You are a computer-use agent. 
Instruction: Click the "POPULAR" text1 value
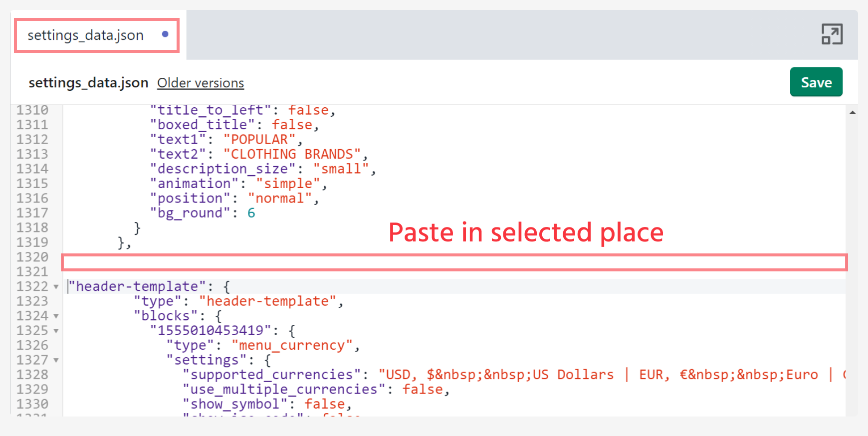pos(259,140)
